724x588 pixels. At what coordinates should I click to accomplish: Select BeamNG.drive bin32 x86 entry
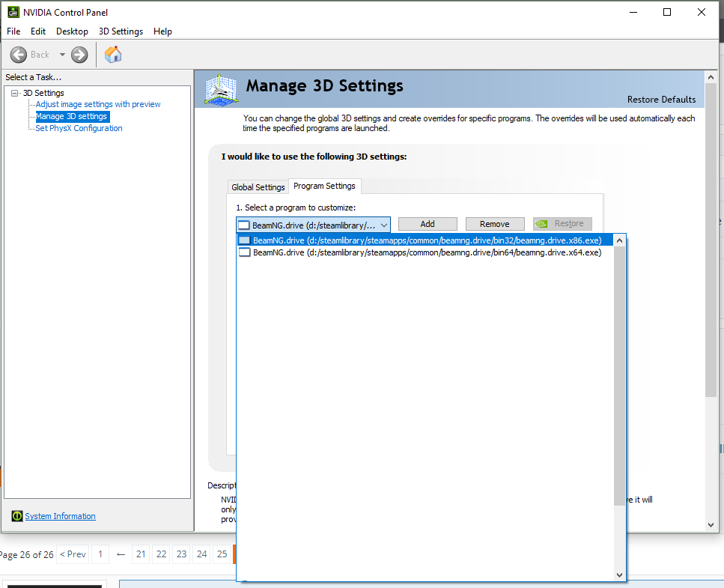pyautogui.click(x=425, y=240)
